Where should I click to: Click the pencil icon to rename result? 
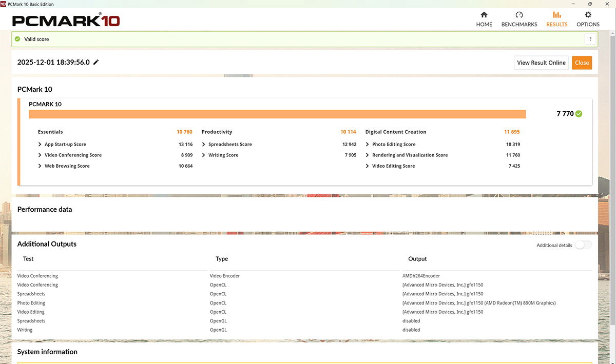(x=96, y=63)
